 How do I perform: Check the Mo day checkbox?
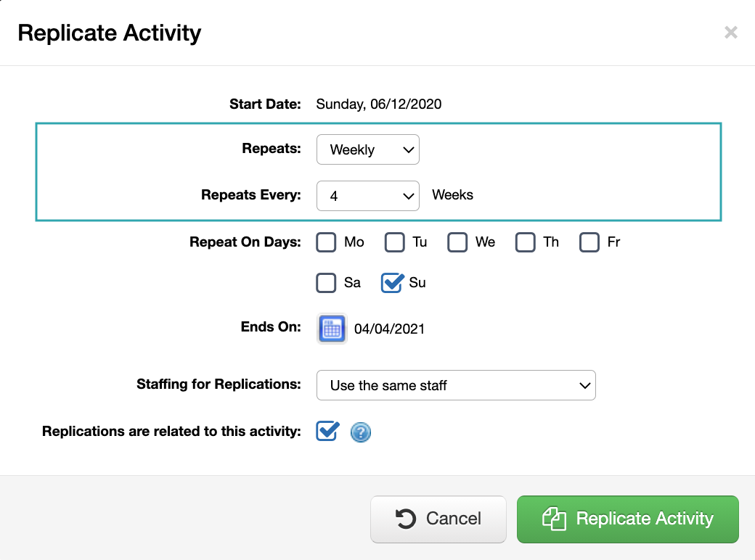326,242
